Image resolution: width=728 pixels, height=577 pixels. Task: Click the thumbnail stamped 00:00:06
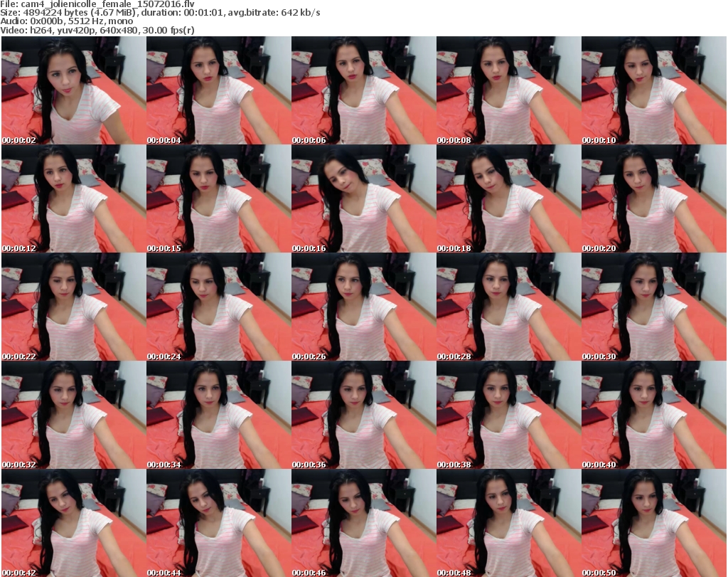[x=363, y=90]
